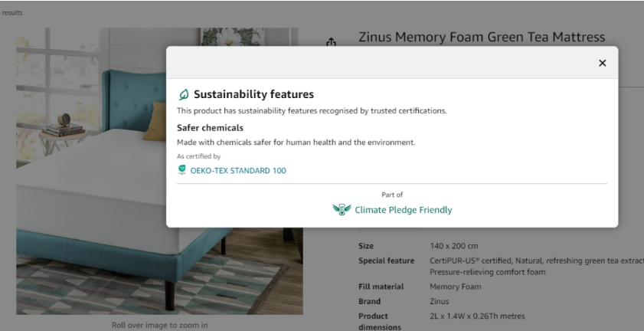The height and width of the screenshot is (331, 644).
Task: Select the Zinus Memory Foam Green Tea Mattress title
Action: coord(482,37)
